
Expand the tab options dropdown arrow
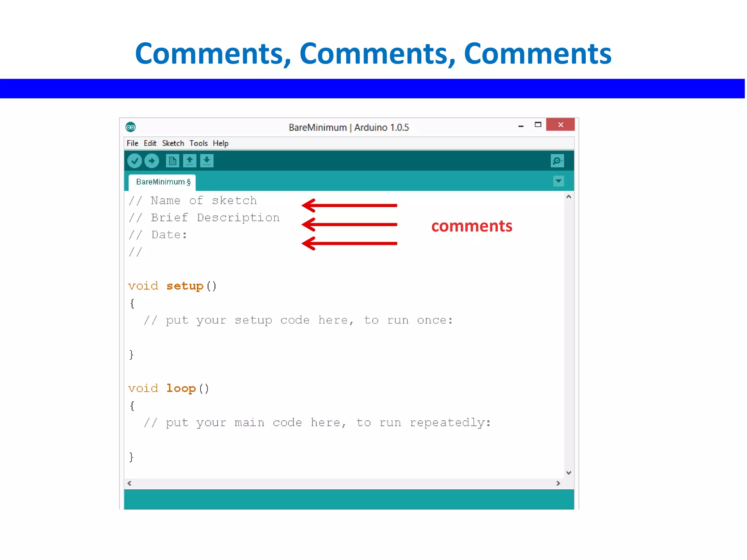click(x=558, y=181)
